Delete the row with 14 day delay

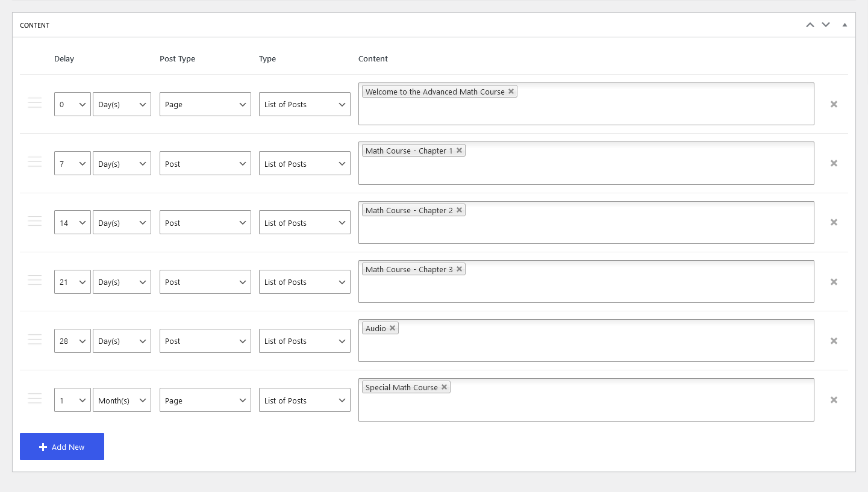834,222
